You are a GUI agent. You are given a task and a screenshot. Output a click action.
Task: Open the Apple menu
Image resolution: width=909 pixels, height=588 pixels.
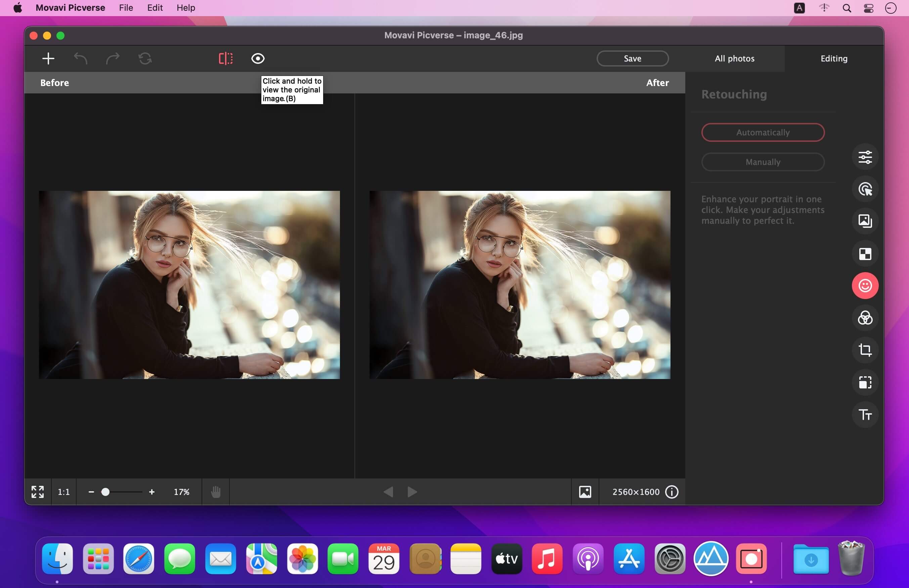pos(17,8)
